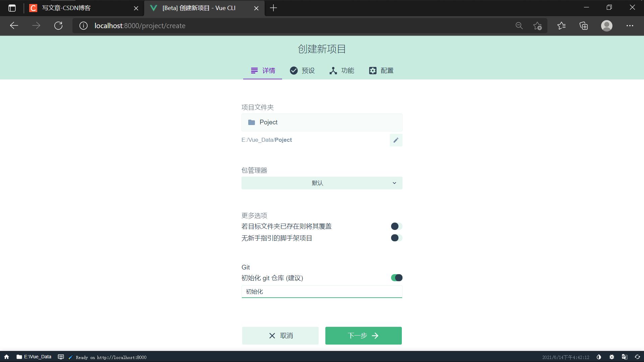Click the bug report icon
Image resolution: width=644 pixels, height=362 pixels.
pyautogui.click(x=611, y=357)
